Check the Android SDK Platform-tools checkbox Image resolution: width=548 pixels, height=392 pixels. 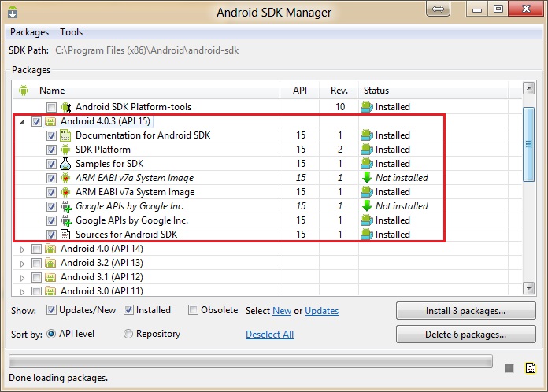(x=51, y=107)
